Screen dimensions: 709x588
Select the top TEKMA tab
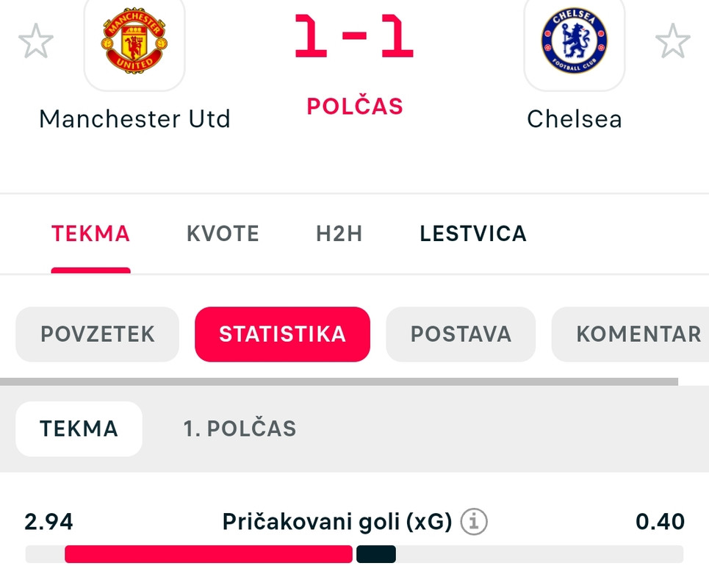(x=91, y=234)
